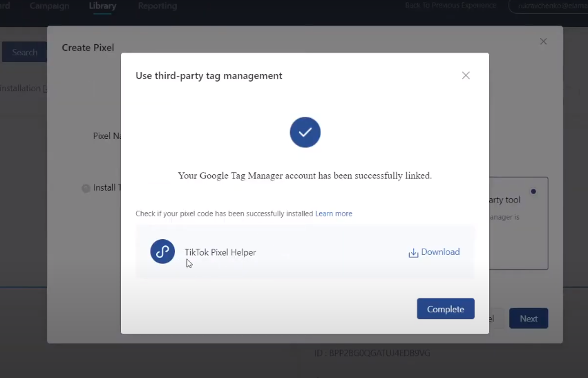Click the TikTok Pixel Helper logo icon
This screenshot has height=378, width=588.
click(x=162, y=252)
